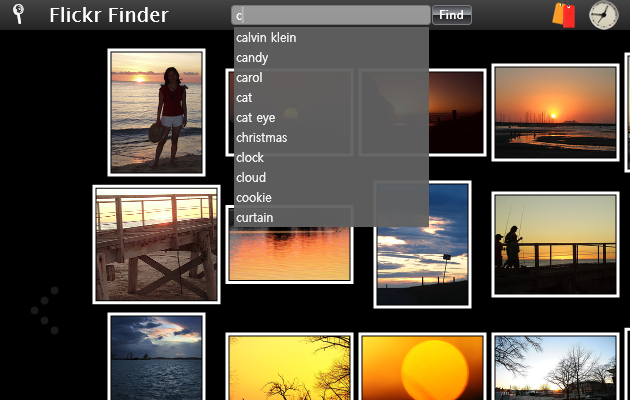Open sunset over marina photo
Viewport: 630px width, 400px height.
(x=555, y=112)
